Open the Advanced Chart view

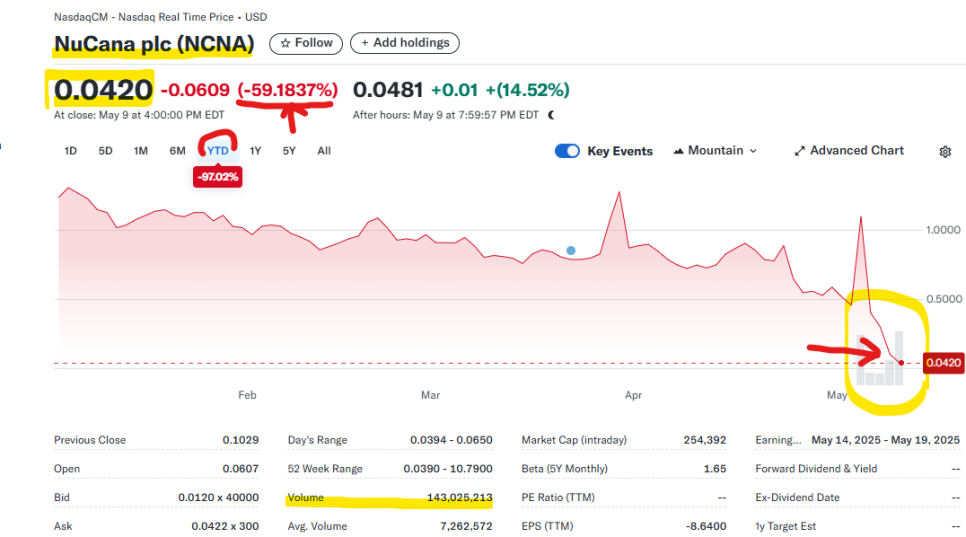point(849,151)
